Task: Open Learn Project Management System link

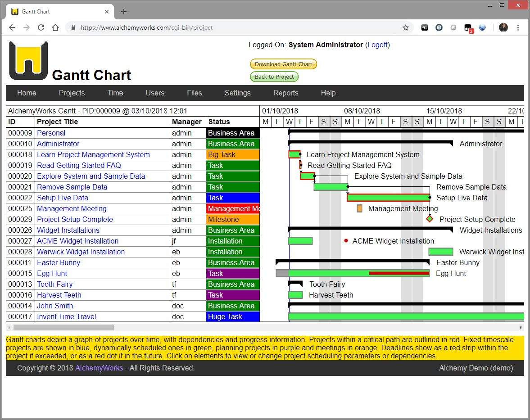Action: pos(93,155)
